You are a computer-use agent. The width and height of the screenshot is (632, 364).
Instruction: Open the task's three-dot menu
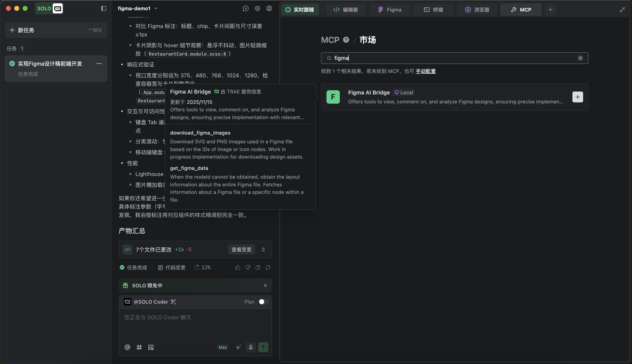[x=99, y=64]
